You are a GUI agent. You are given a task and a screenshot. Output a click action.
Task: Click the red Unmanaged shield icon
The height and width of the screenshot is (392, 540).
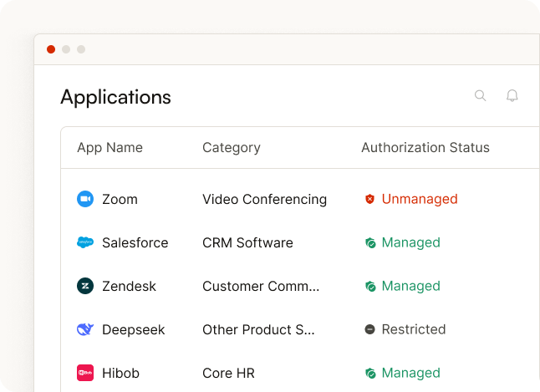pyautogui.click(x=369, y=199)
